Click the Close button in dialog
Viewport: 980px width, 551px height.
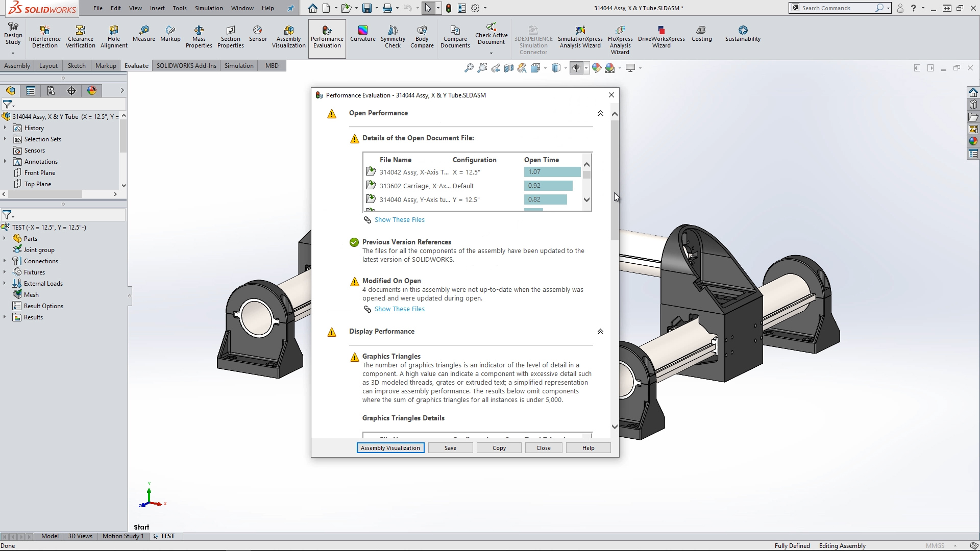(544, 448)
